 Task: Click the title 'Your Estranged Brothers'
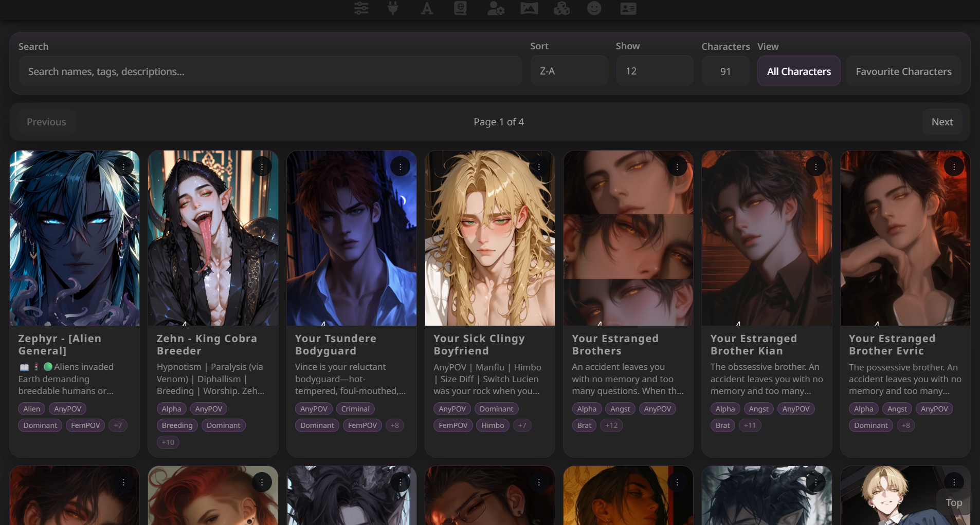tap(615, 345)
